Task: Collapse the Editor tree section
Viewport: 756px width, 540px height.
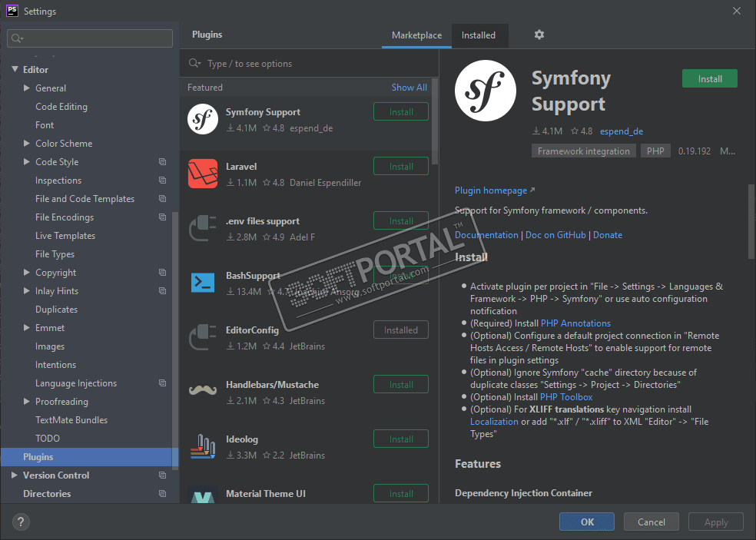Action: (x=15, y=69)
